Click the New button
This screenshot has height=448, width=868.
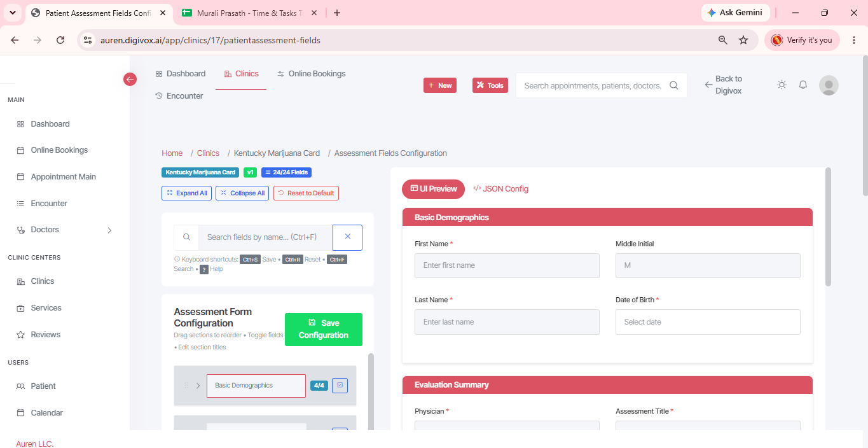tap(440, 85)
